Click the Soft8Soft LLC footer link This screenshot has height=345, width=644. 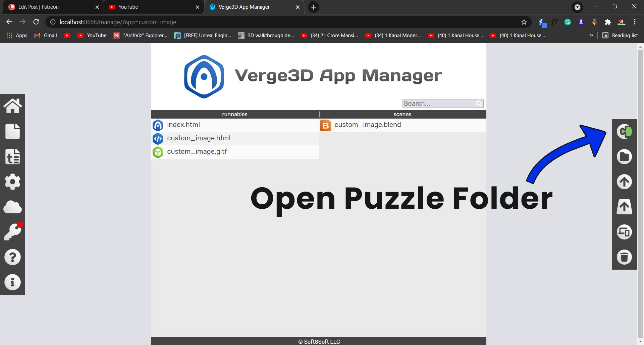pos(319,341)
